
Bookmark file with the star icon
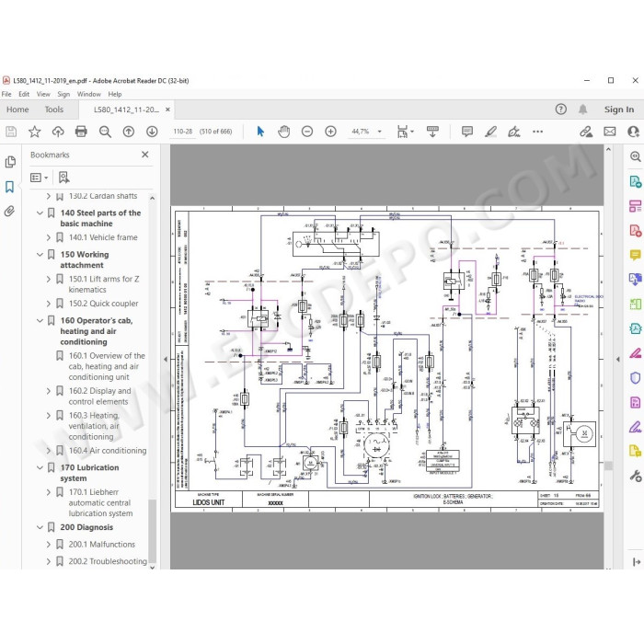(x=35, y=132)
